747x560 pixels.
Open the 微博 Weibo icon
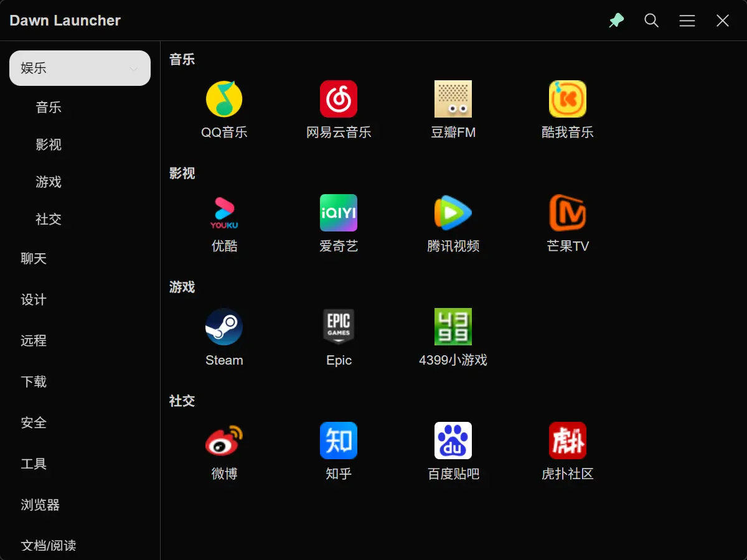(x=224, y=441)
